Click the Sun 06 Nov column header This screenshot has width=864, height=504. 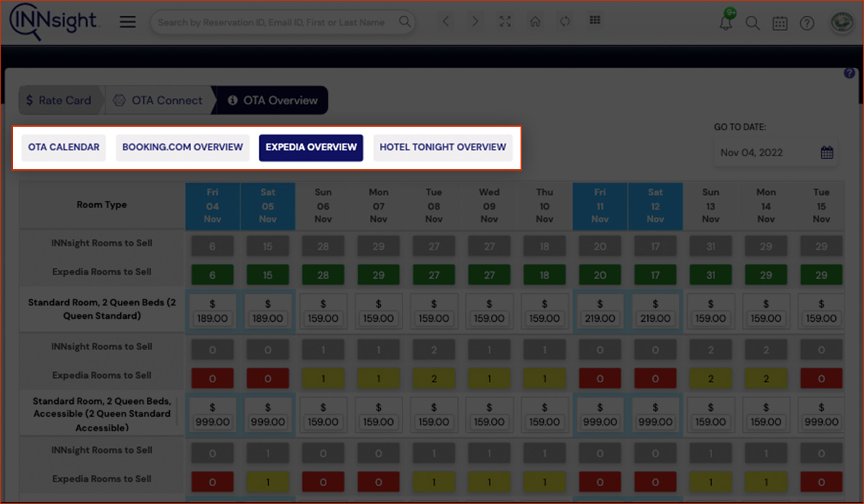(x=323, y=205)
